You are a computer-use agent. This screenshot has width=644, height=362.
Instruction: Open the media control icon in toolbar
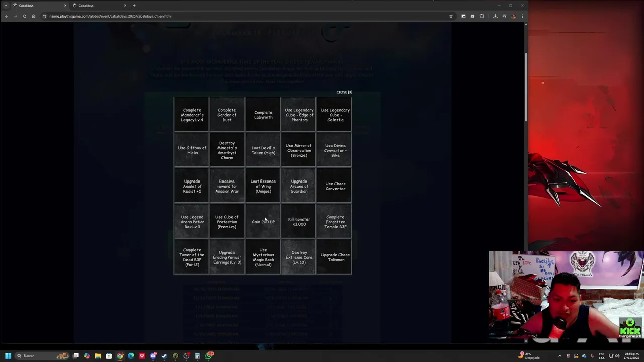(x=504, y=16)
